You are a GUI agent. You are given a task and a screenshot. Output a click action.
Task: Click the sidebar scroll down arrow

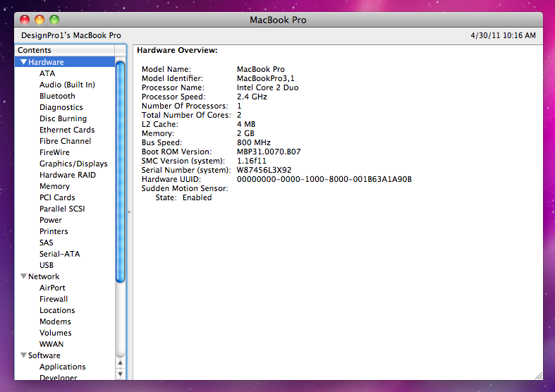pos(121,374)
